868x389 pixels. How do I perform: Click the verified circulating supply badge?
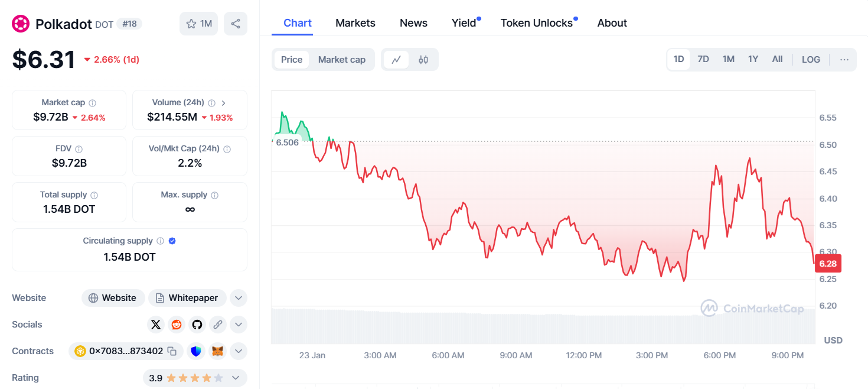click(x=172, y=241)
